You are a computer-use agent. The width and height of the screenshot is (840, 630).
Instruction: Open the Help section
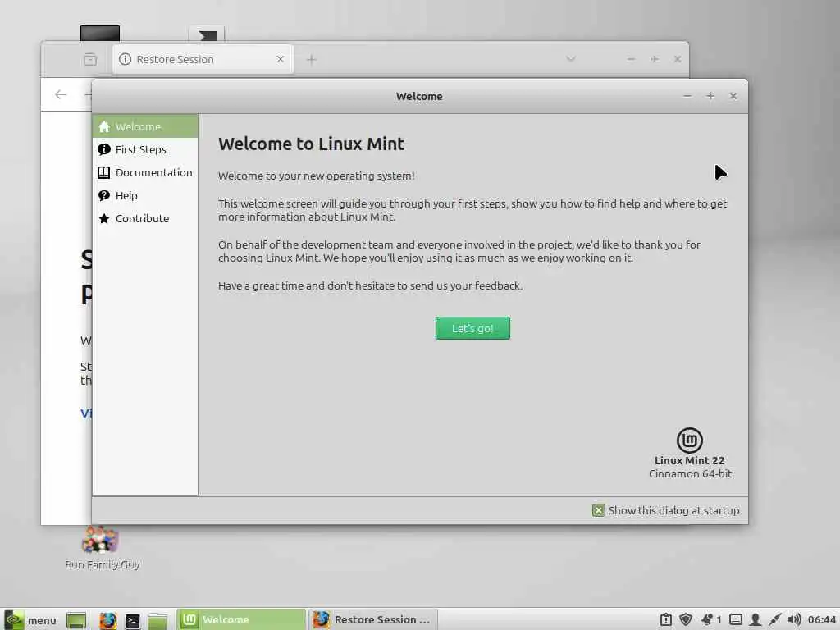(x=145, y=195)
